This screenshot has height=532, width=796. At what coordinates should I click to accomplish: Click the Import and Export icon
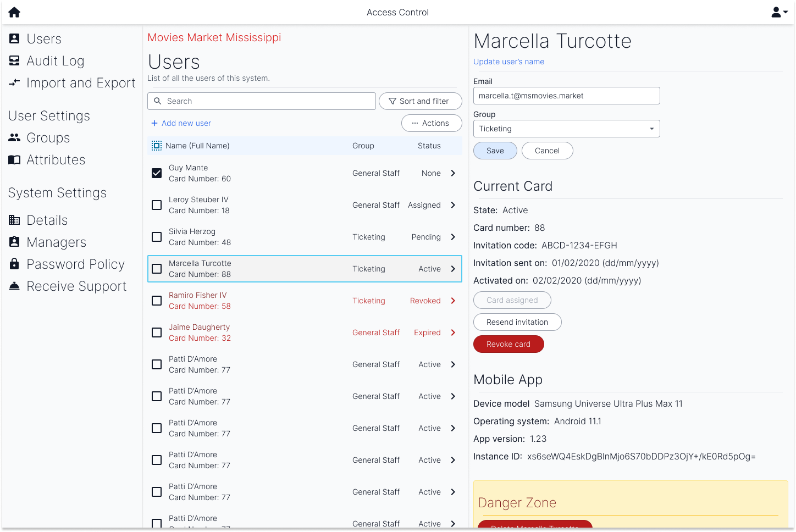pyautogui.click(x=15, y=83)
